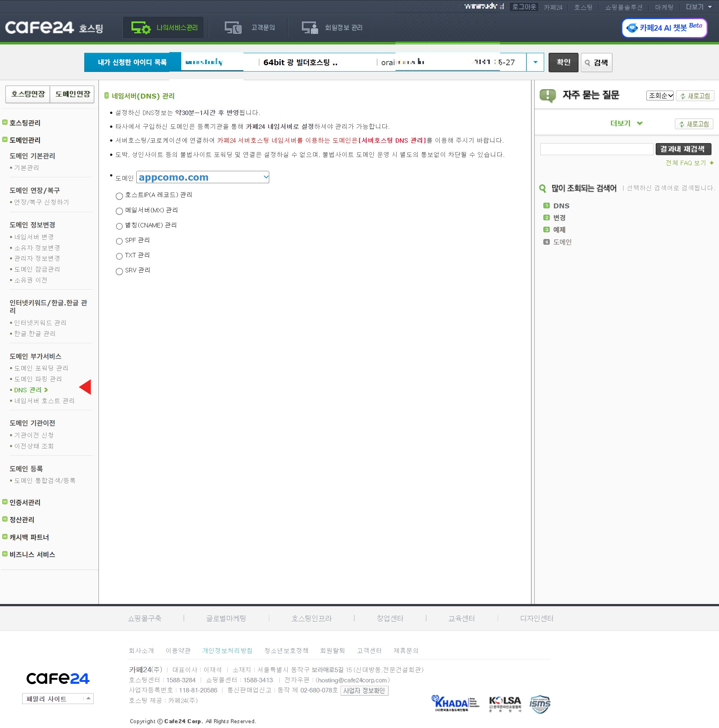Open 마케팅 top menu link
Image resolution: width=719 pixels, height=728 pixels.
pyautogui.click(x=664, y=7)
